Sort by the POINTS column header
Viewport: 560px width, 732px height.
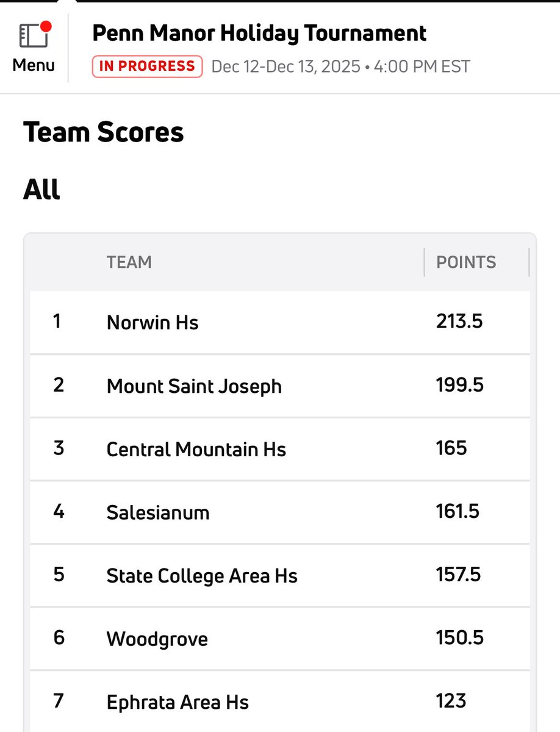coord(466,262)
